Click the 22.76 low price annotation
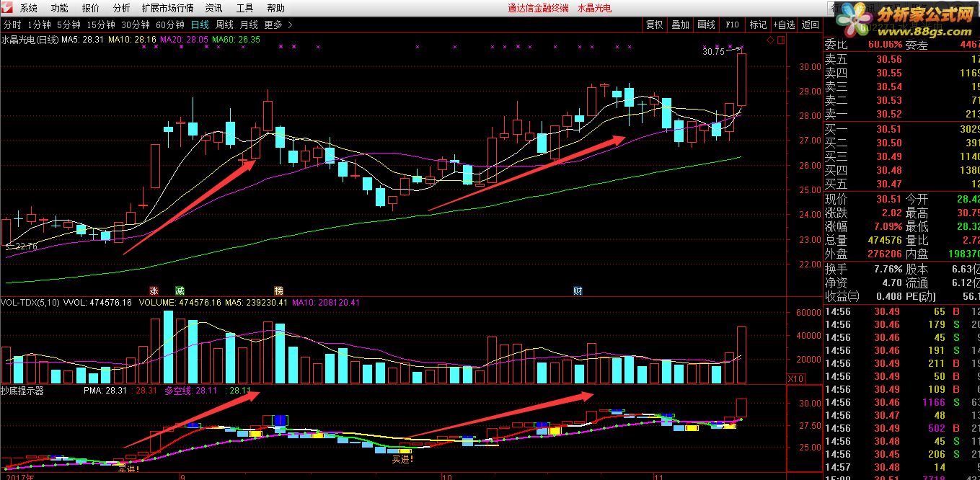The height and width of the screenshot is (480, 980). (x=26, y=246)
